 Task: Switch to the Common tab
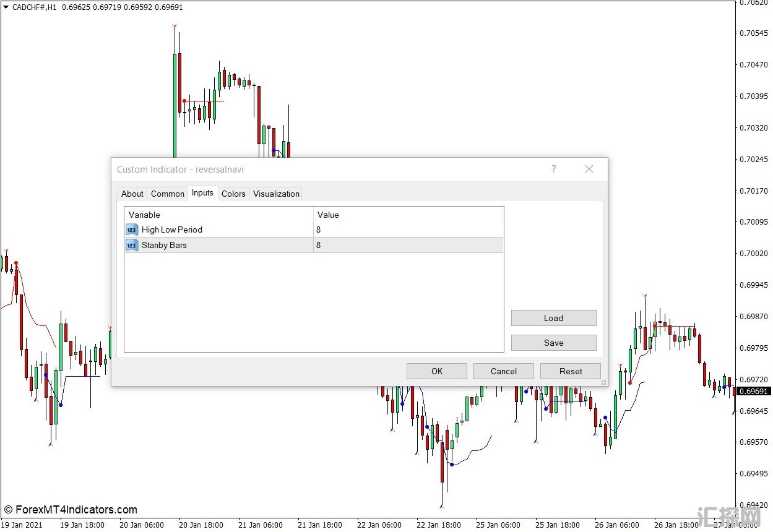point(168,194)
